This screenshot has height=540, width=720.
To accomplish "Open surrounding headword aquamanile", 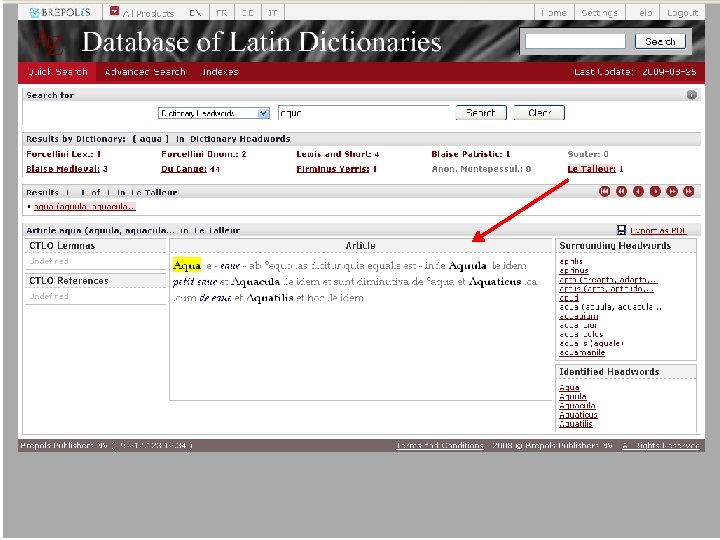I will click(582, 353).
